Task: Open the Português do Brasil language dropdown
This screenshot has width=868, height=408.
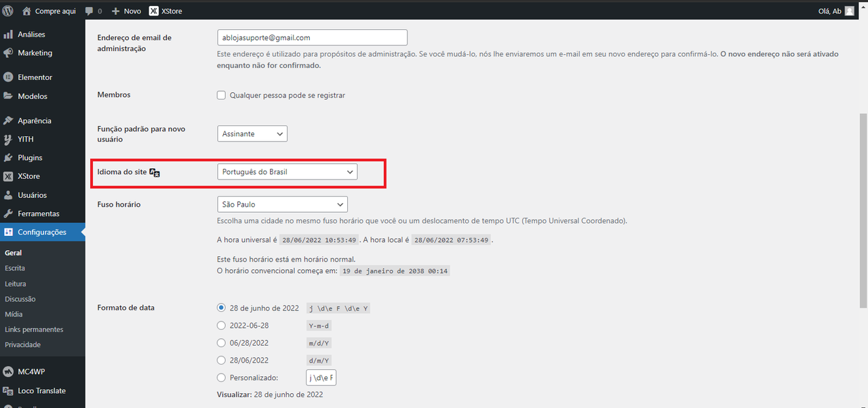Action: point(288,172)
